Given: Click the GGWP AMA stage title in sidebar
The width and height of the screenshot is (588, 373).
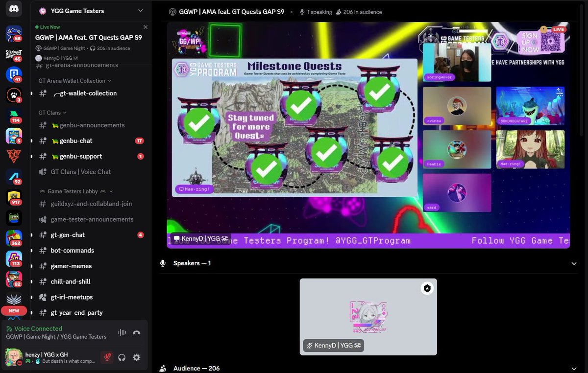Looking at the screenshot, I should click(x=89, y=38).
